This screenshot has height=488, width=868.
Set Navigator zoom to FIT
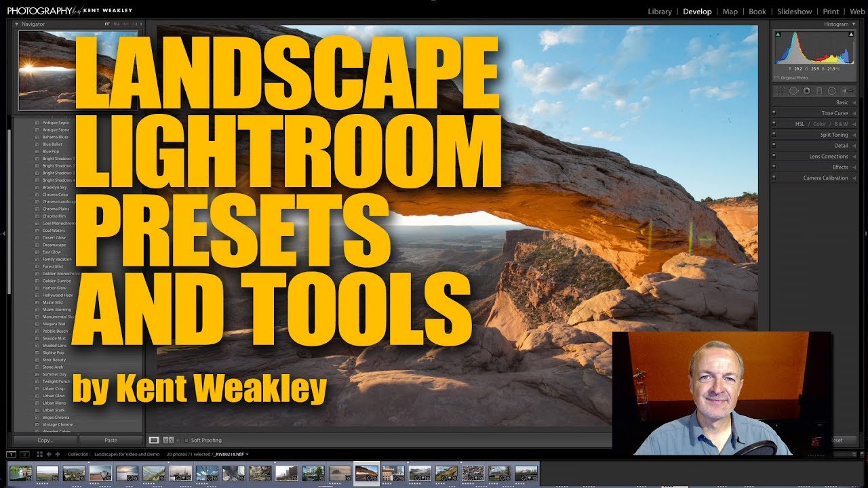(x=107, y=24)
